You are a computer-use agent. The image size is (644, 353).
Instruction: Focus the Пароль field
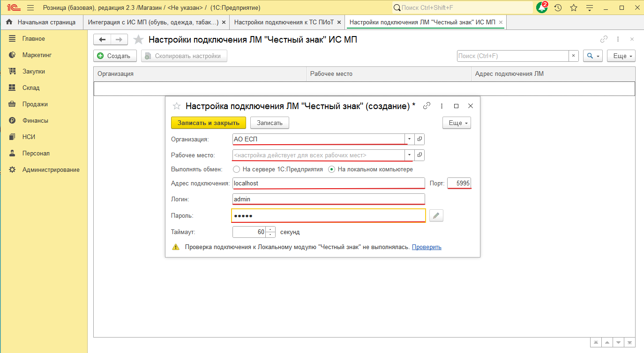coord(329,215)
